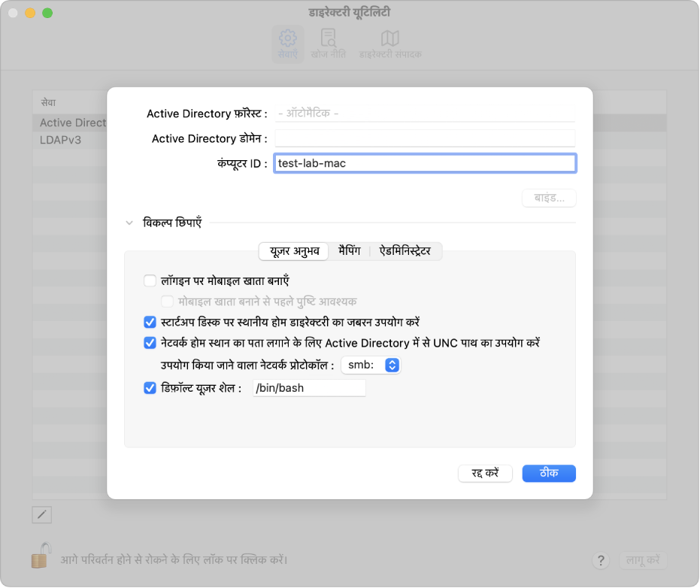Click the लागू करें apply button
This screenshot has width=700, height=588.
(x=643, y=560)
